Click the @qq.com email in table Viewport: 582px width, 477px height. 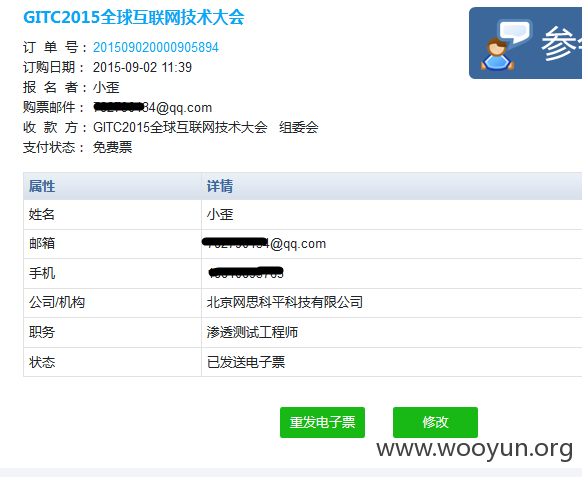[264, 244]
